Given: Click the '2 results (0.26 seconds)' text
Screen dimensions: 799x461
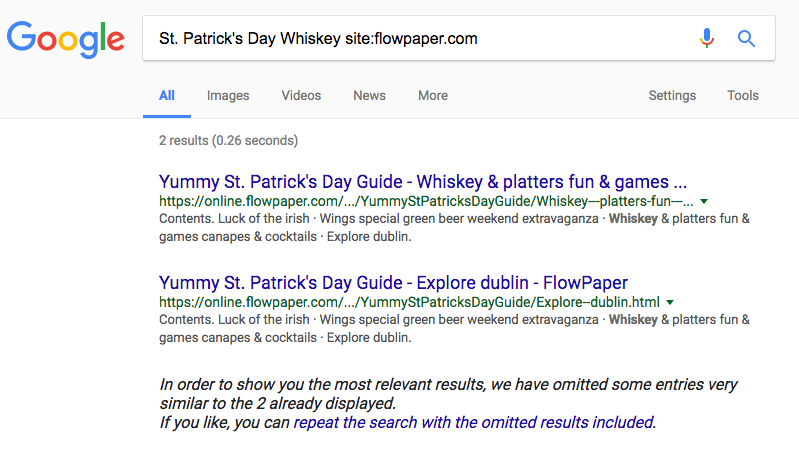Looking at the screenshot, I should click(x=228, y=141).
